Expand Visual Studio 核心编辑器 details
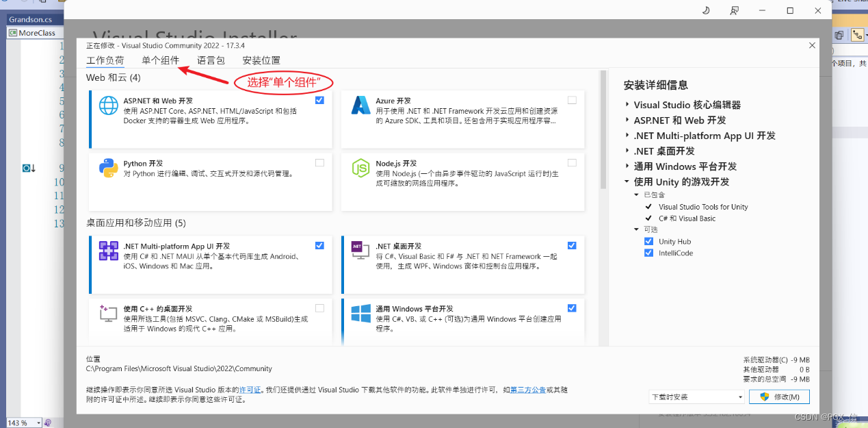 tap(627, 105)
